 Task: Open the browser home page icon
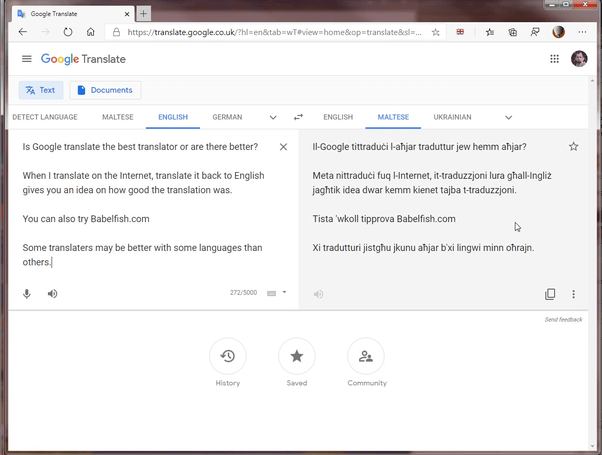[x=90, y=32]
